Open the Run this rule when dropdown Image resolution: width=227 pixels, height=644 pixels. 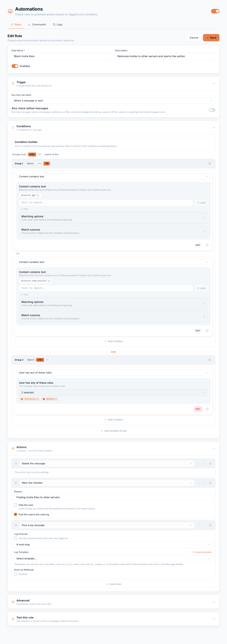point(113,101)
